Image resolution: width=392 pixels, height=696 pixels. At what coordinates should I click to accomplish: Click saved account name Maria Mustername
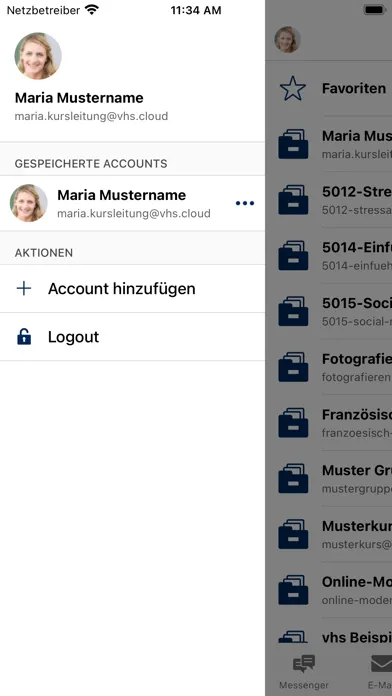tap(122, 195)
